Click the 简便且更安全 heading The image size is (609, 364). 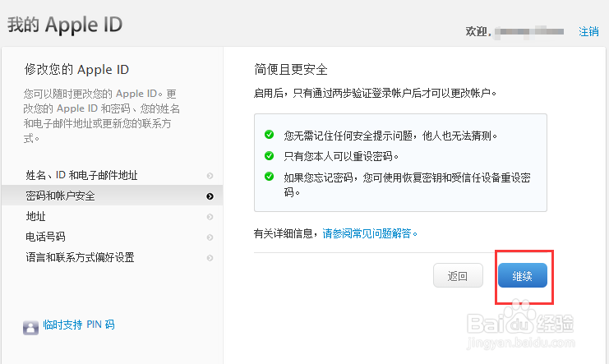(291, 70)
